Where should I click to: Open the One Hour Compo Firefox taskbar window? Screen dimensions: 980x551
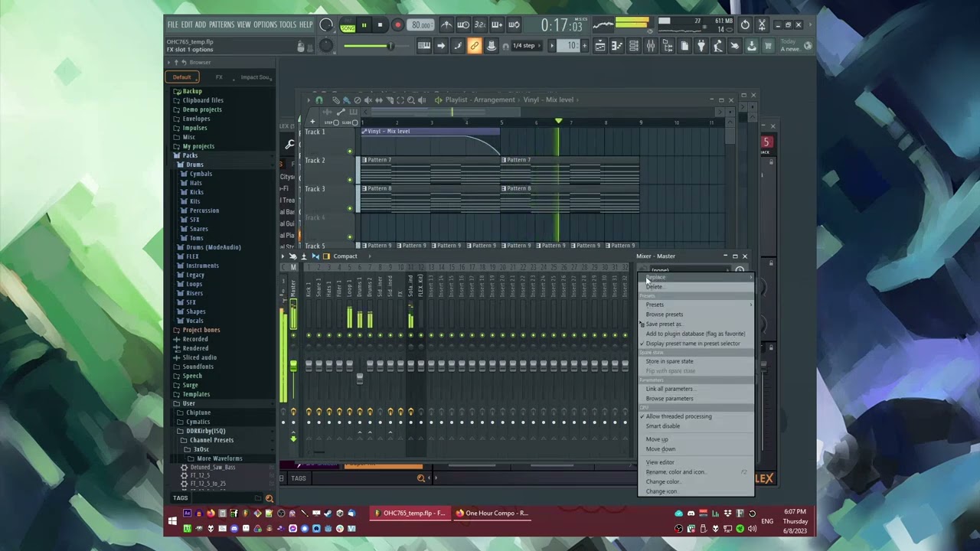point(492,514)
